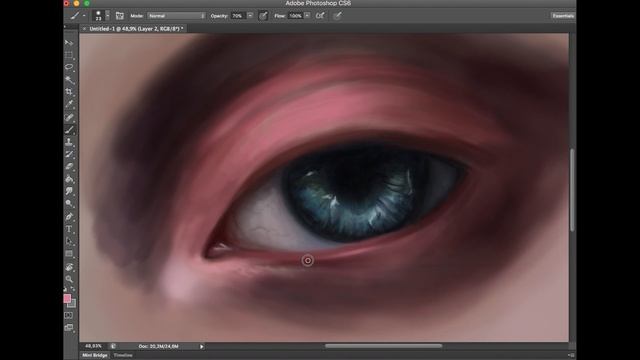Swap foreground and background colors

coord(73,289)
